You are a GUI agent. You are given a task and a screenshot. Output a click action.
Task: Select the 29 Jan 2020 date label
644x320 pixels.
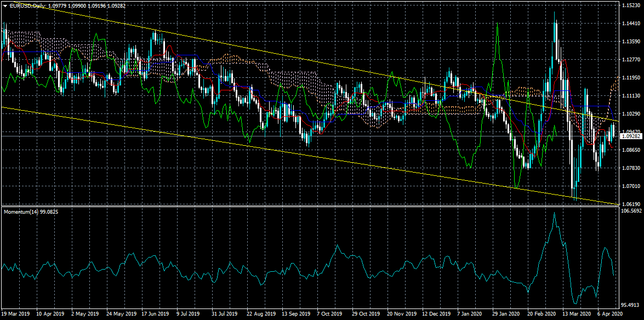(x=506, y=315)
